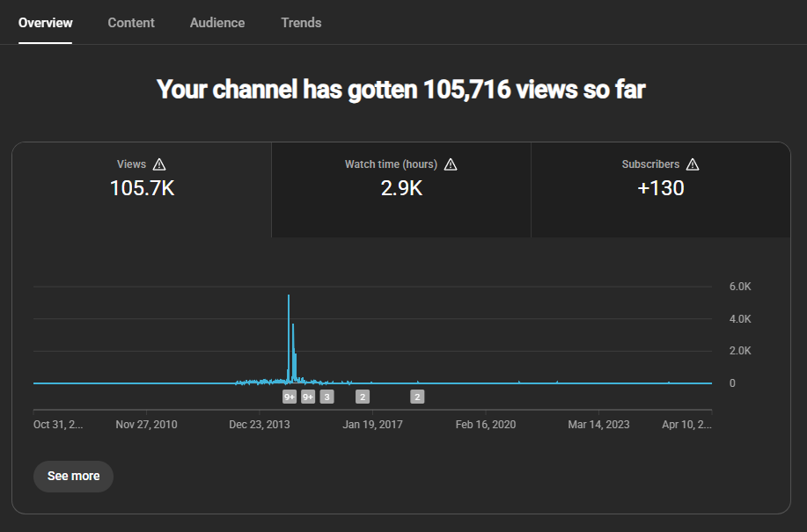Click the 2 marker near Jan 2017
This screenshot has width=807, height=532.
tap(363, 397)
